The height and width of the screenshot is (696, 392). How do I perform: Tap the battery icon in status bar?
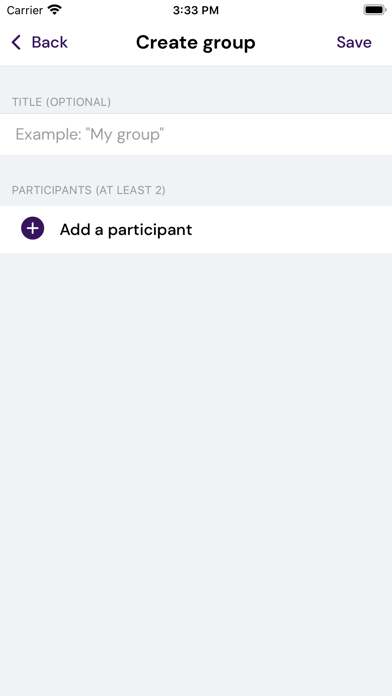tap(375, 10)
